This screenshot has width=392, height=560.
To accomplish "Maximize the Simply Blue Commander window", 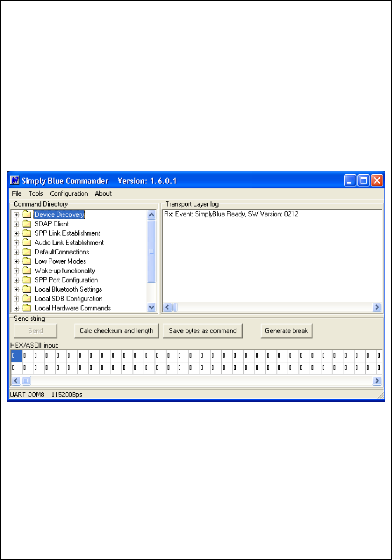I will pyautogui.click(x=364, y=181).
